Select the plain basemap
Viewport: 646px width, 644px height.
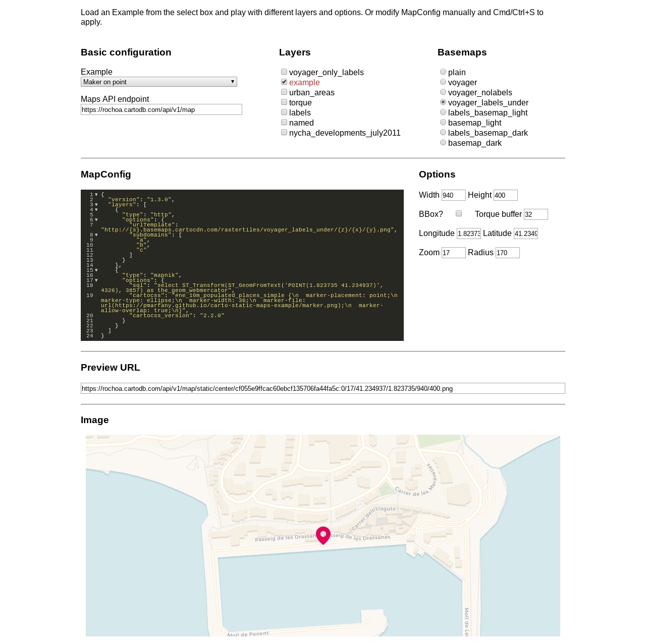(x=443, y=72)
